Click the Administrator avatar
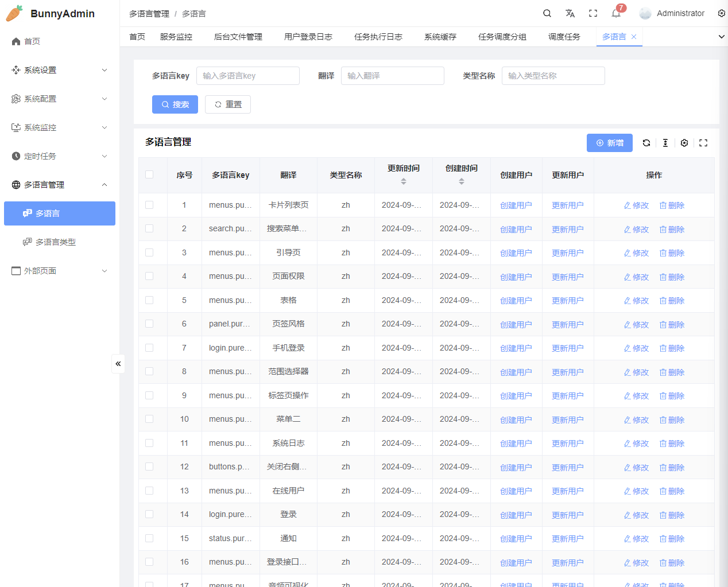 pyautogui.click(x=645, y=13)
